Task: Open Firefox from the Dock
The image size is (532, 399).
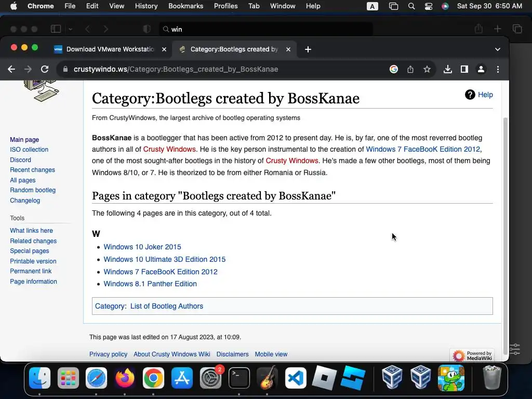Action: (x=125, y=378)
